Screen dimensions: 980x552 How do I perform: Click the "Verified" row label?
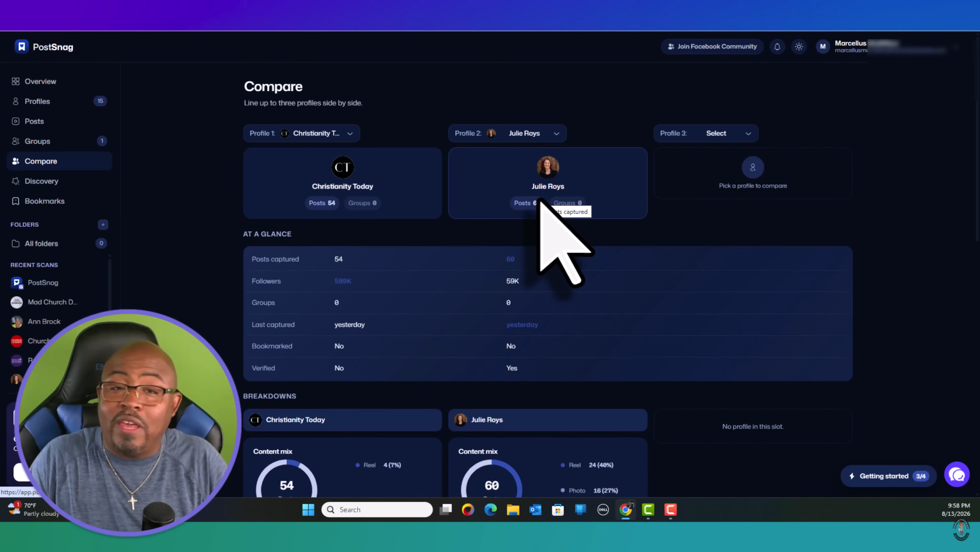[263, 368]
